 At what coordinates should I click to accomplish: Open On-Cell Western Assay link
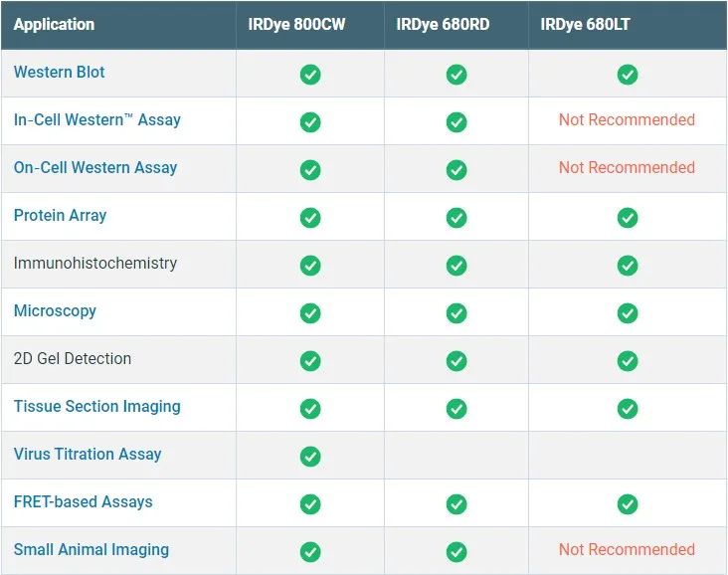coord(95,168)
